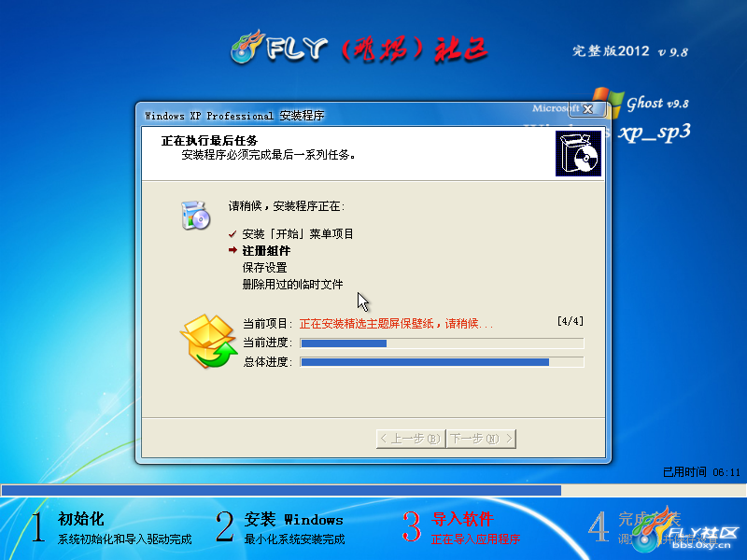Close the Windows XP Professional 安装程序 dialog
This screenshot has width=747, height=560.
[x=588, y=109]
